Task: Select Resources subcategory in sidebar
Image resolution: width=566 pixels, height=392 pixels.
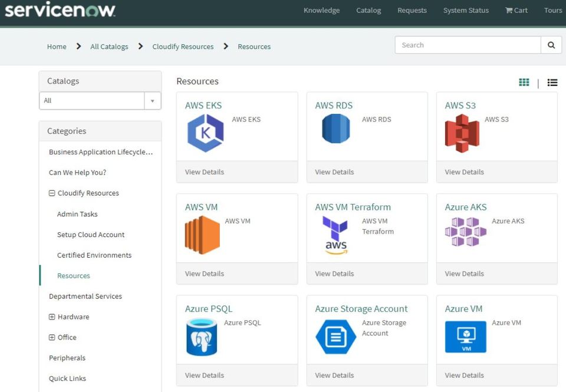Action: click(74, 276)
